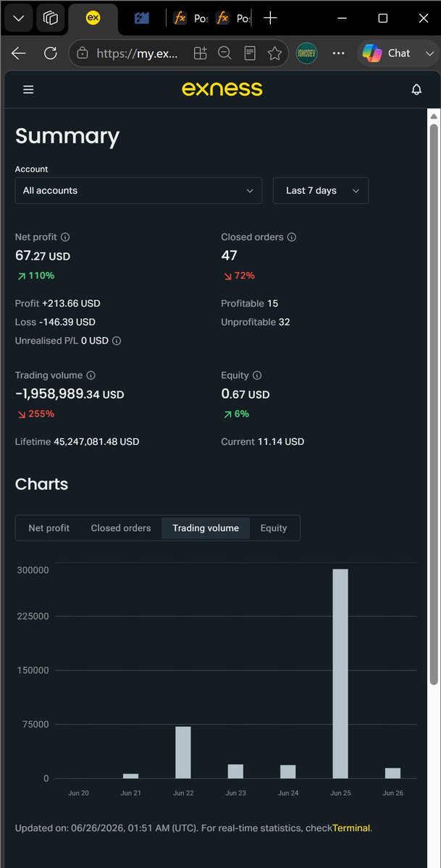The width and height of the screenshot is (441, 868).
Task: Open browser Settings and more menu
Action: click(x=339, y=53)
